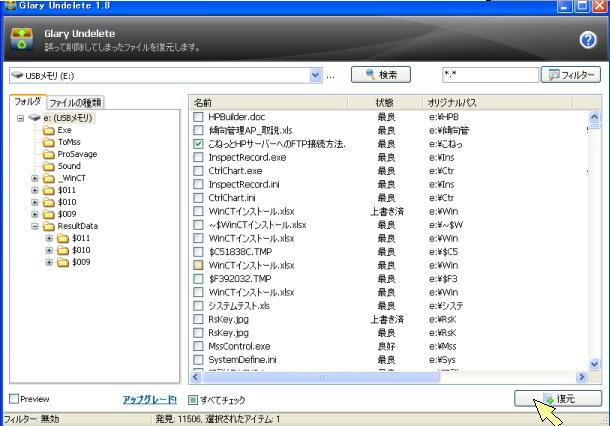Check the $C51838C.TMP checkbox

tap(198, 252)
